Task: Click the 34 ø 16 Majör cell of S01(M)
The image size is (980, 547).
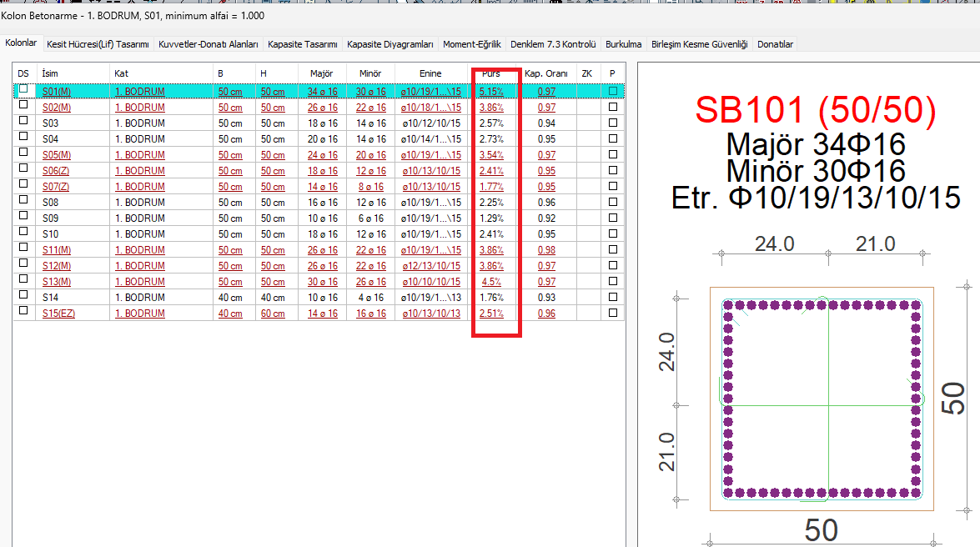Action: click(323, 91)
